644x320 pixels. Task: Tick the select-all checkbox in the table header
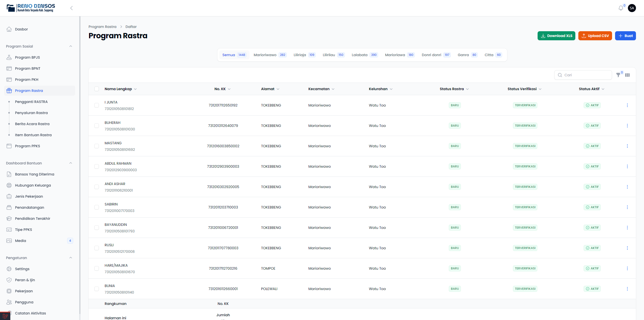click(97, 89)
